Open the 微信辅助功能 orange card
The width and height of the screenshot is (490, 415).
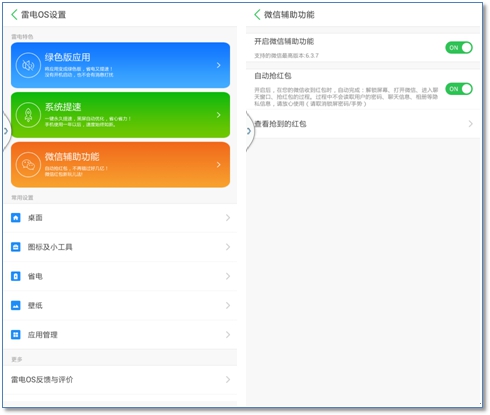pyautogui.click(x=120, y=165)
